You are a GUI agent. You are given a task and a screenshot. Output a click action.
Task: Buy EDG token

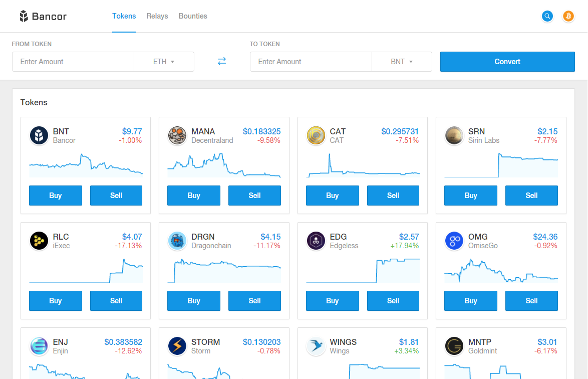tap(332, 301)
